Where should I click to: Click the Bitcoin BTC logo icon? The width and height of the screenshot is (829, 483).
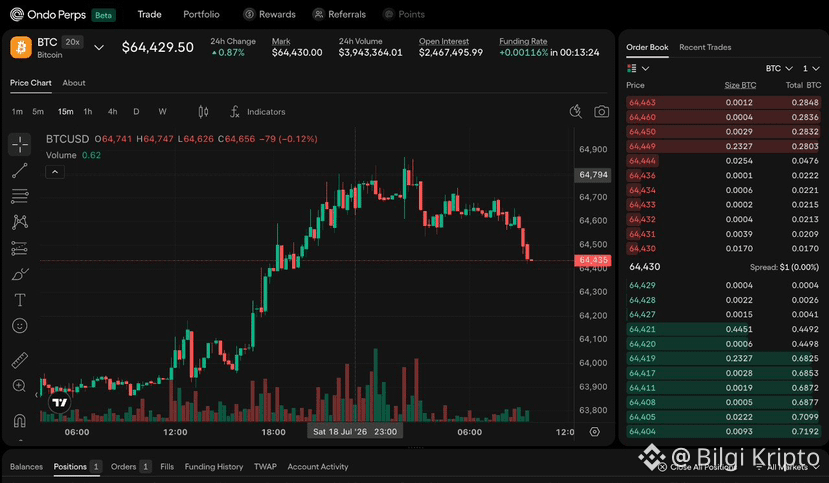click(x=21, y=48)
